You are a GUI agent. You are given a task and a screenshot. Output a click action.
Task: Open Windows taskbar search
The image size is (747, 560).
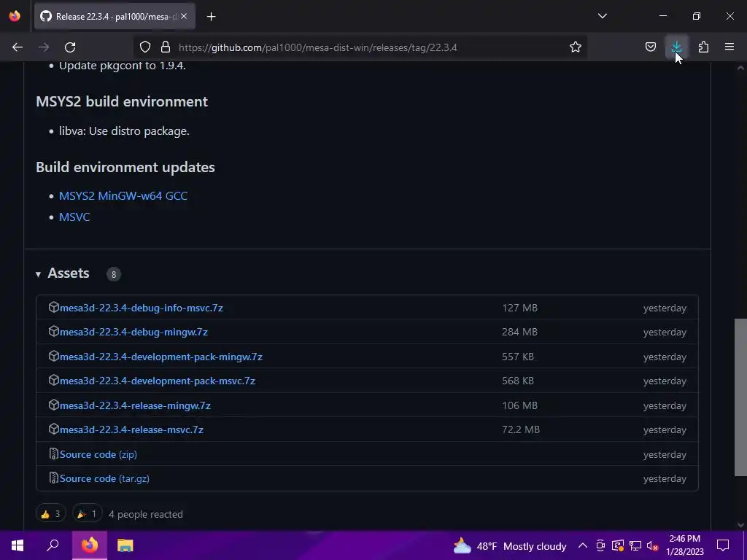pos(53,545)
